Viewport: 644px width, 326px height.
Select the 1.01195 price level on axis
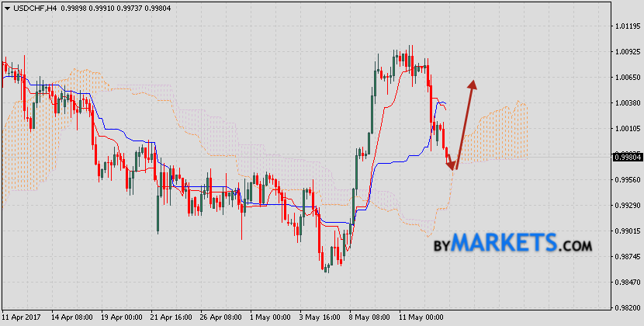click(x=627, y=26)
